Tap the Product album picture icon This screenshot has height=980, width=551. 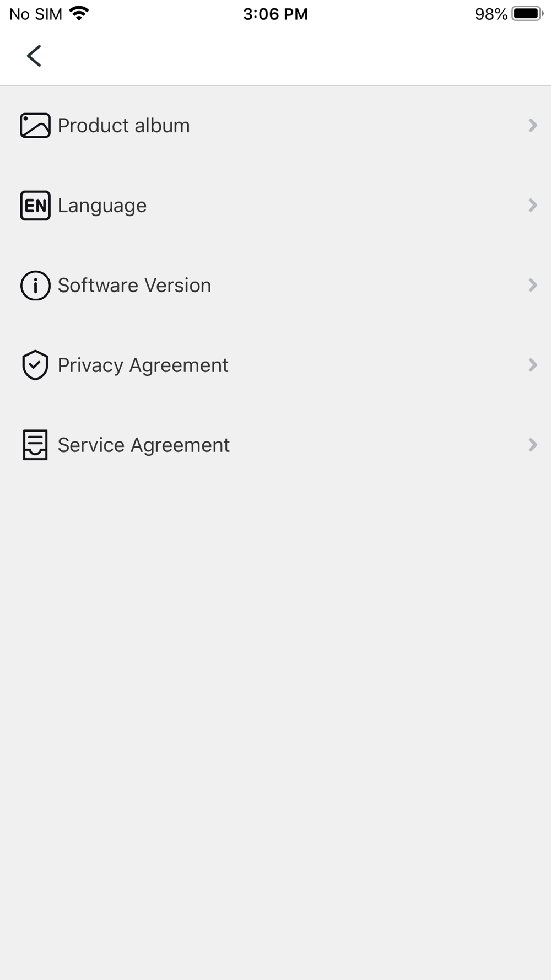35,126
